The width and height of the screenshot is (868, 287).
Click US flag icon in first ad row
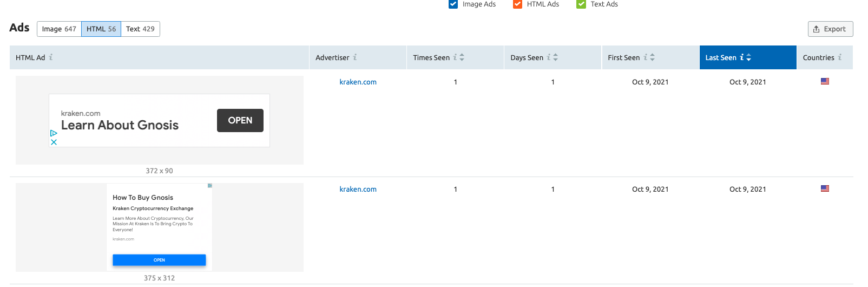point(825,81)
